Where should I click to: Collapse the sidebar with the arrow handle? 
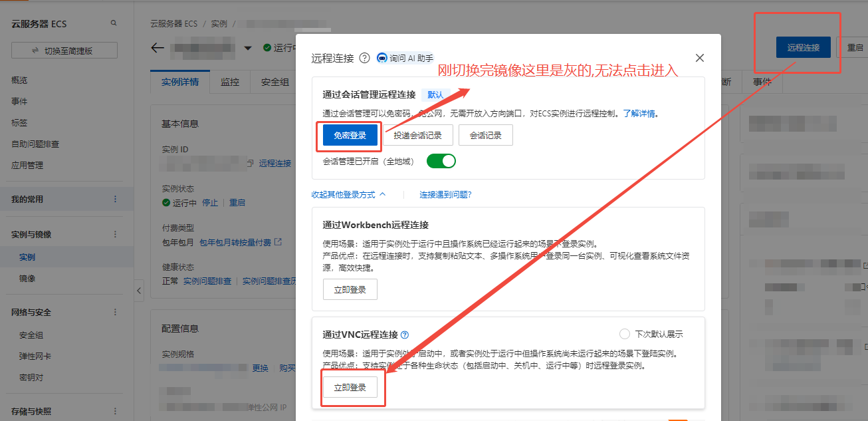click(140, 290)
